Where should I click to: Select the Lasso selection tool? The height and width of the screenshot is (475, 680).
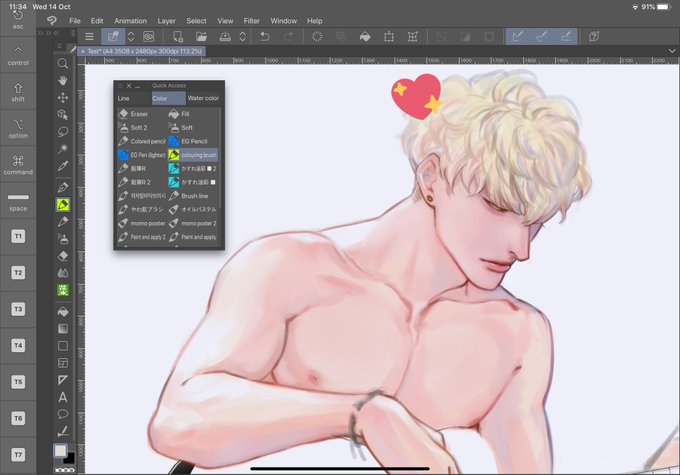point(63,131)
